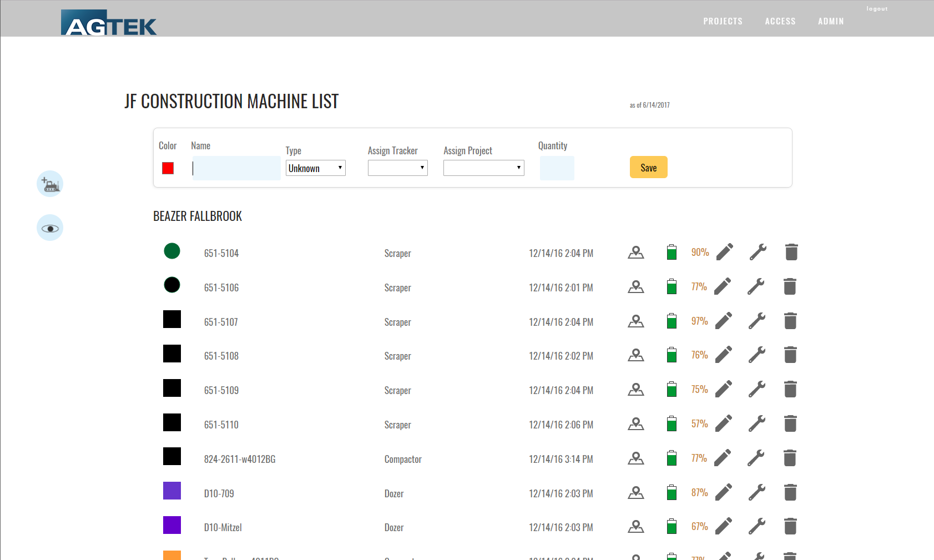
Task: Edit the D10-Mitzel dozer entry
Action: [x=723, y=526]
